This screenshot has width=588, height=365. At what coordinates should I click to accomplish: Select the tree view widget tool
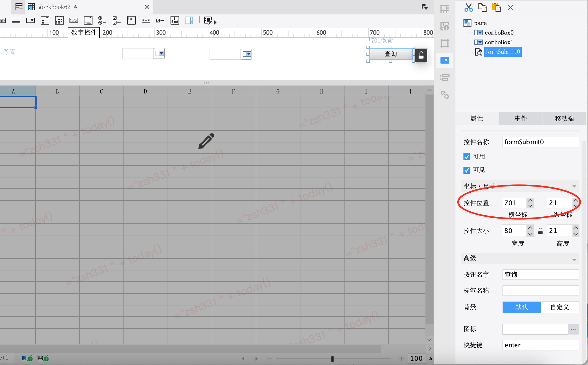click(x=175, y=20)
